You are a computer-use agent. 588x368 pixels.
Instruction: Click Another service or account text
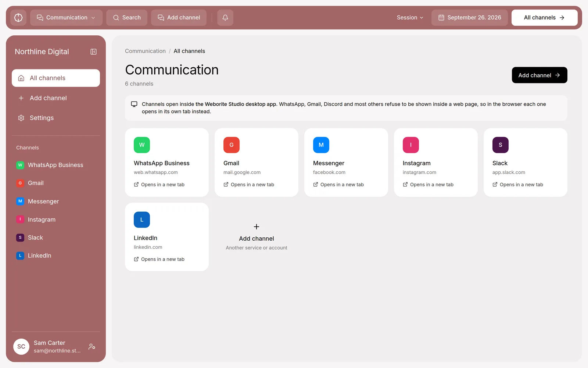tap(257, 248)
